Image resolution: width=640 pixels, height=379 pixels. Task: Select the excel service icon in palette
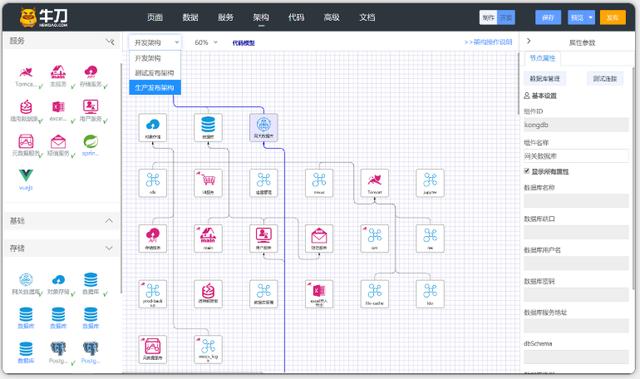pyautogui.click(x=58, y=107)
